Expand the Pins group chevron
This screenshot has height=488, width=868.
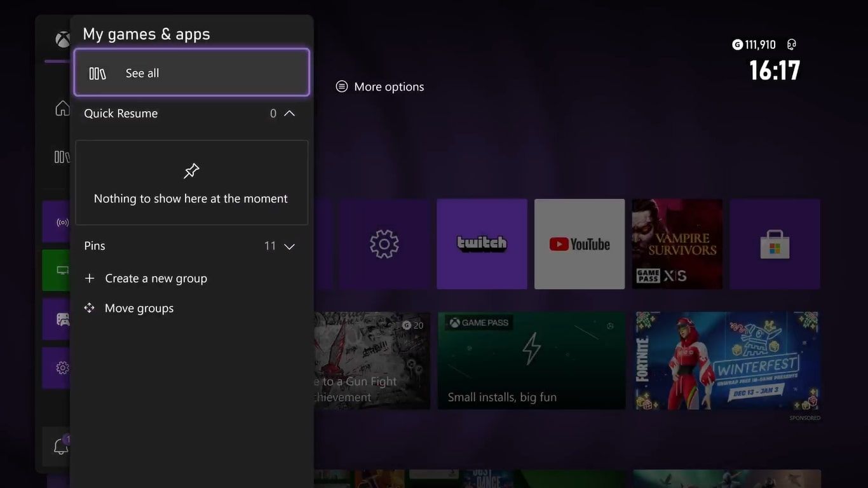(289, 247)
